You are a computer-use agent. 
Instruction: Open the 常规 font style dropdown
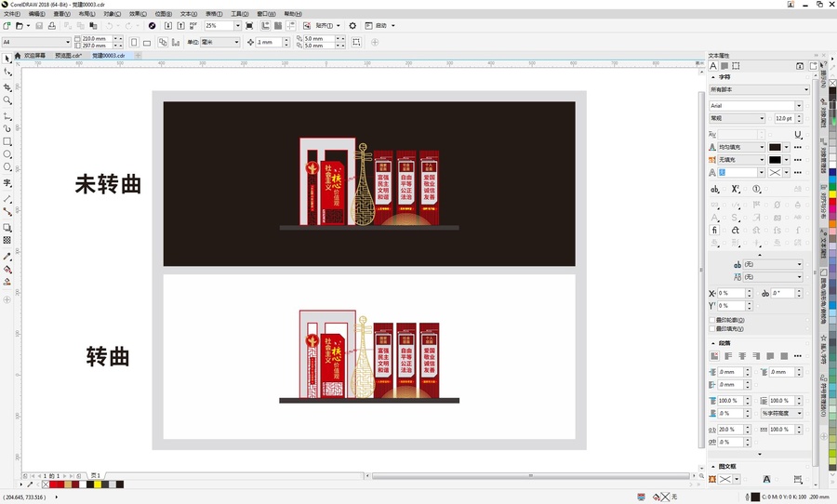762,118
